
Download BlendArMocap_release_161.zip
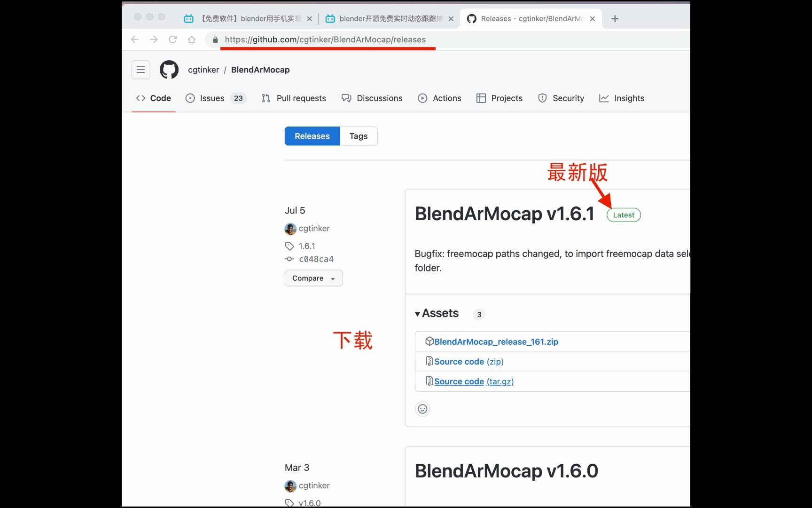coord(496,341)
